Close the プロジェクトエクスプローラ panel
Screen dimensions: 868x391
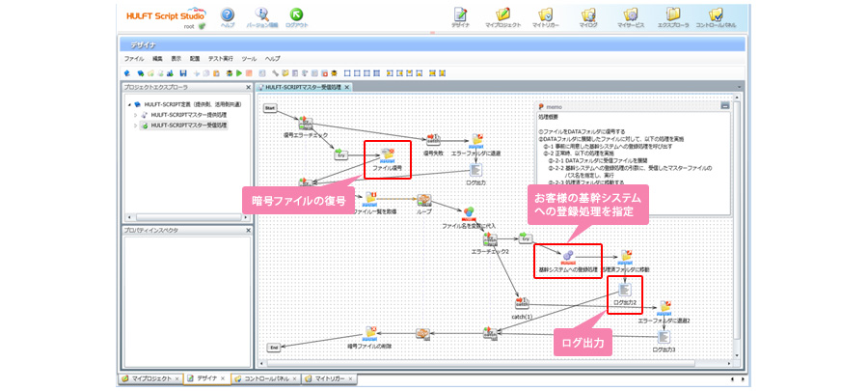tap(247, 87)
